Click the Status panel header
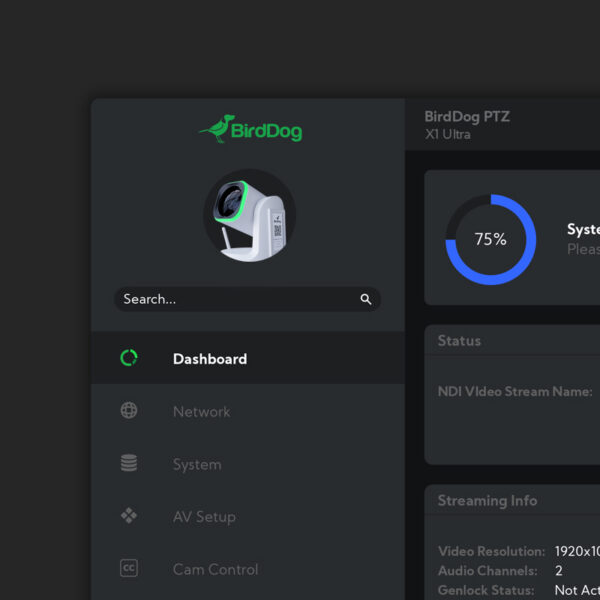Screen dimensions: 600x600 click(x=459, y=341)
